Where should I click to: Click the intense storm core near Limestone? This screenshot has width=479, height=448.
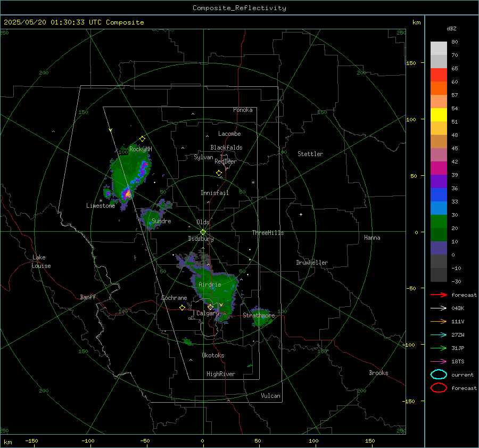[127, 193]
